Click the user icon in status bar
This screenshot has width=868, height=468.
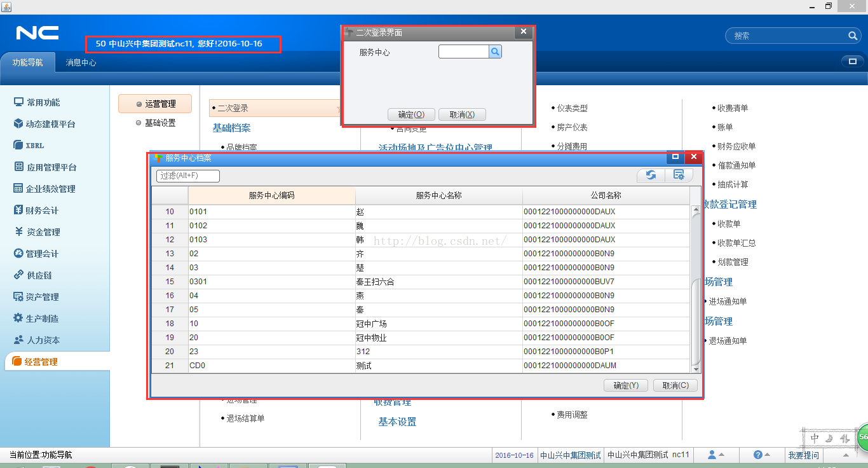712,455
